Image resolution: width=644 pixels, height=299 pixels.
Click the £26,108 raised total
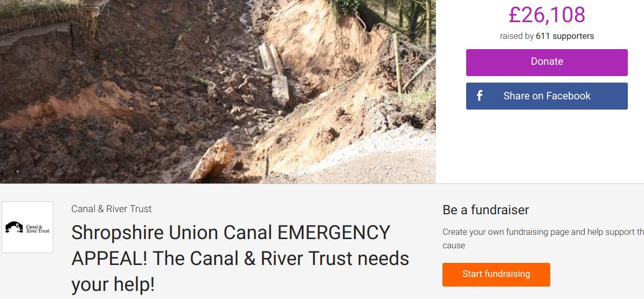coord(546,15)
